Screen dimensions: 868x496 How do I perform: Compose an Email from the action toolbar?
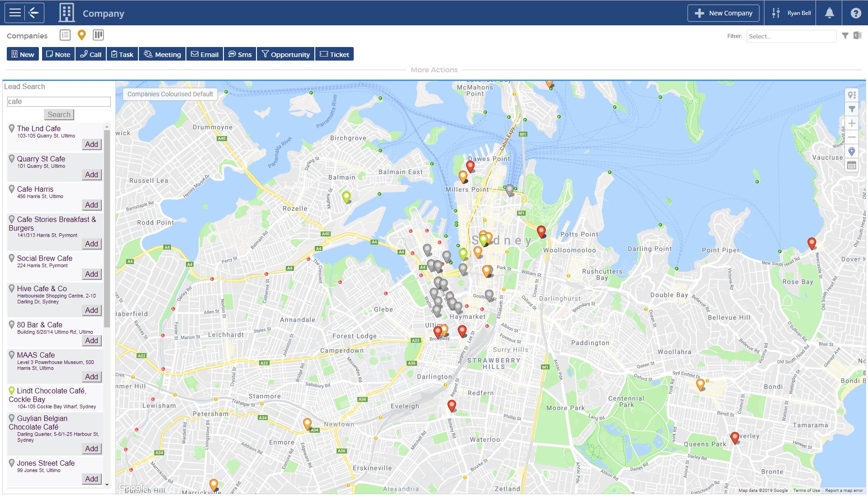click(204, 54)
